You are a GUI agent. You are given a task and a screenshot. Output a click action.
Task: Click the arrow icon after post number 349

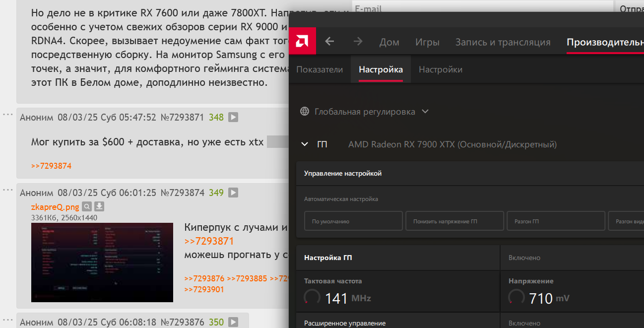(x=233, y=193)
